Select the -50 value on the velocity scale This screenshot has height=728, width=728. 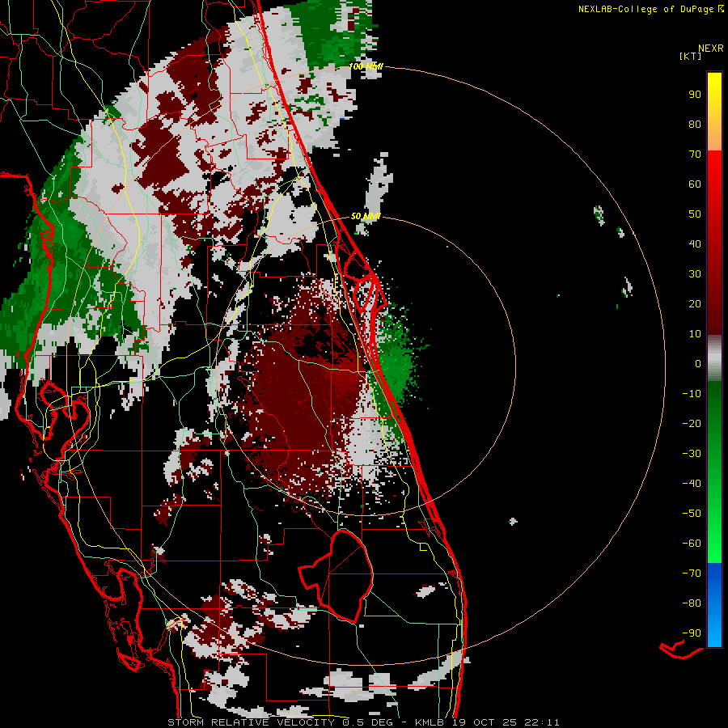tap(692, 514)
